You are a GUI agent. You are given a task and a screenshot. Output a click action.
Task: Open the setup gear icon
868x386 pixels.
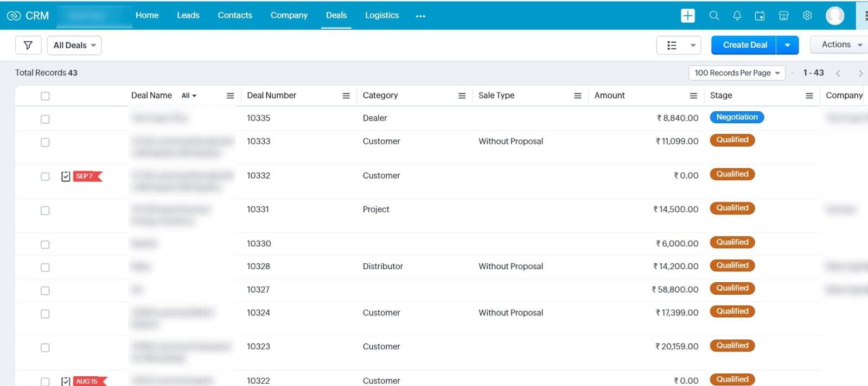click(x=807, y=16)
